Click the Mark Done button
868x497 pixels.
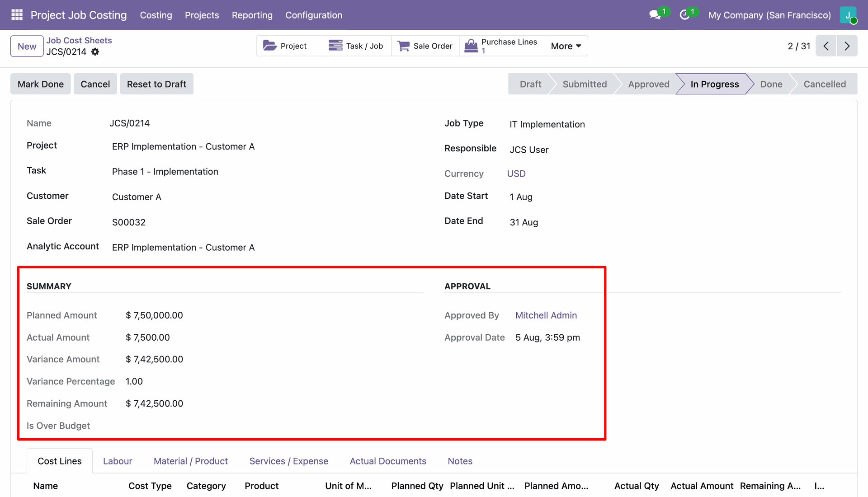tap(41, 84)
